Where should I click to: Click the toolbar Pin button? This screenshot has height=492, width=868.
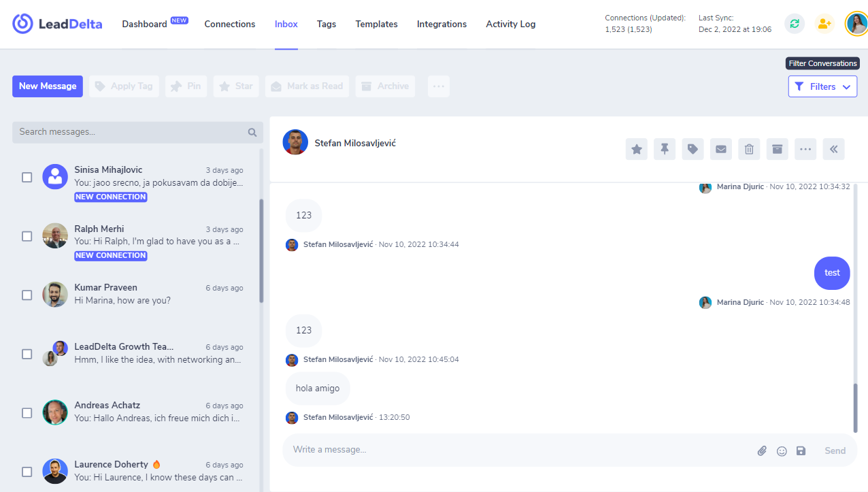coord(186,86)
